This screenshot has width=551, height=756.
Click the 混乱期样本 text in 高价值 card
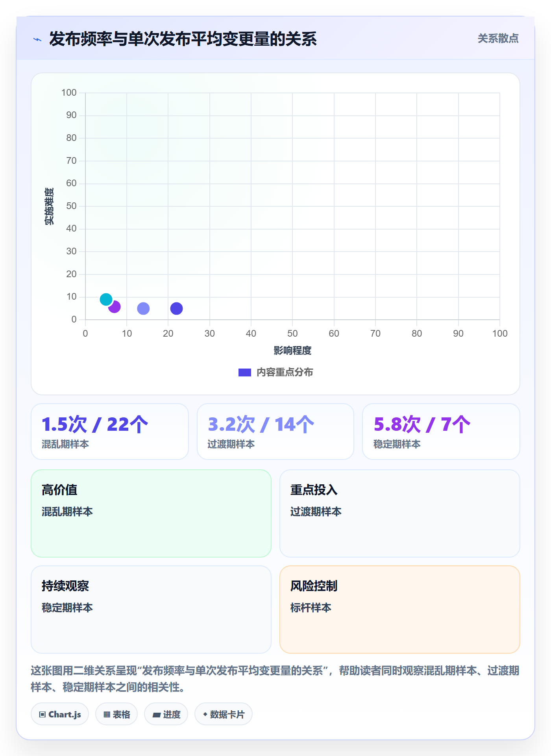coord(67,511)
